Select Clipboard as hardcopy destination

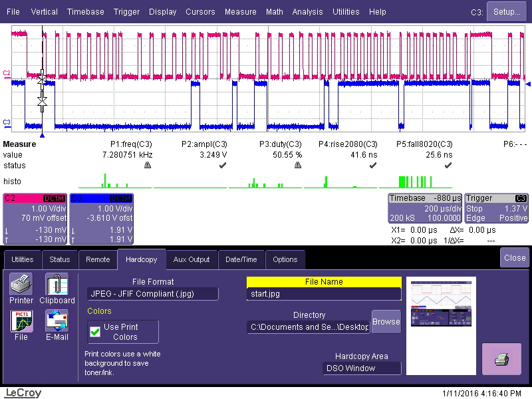click(x=57, y=289)
